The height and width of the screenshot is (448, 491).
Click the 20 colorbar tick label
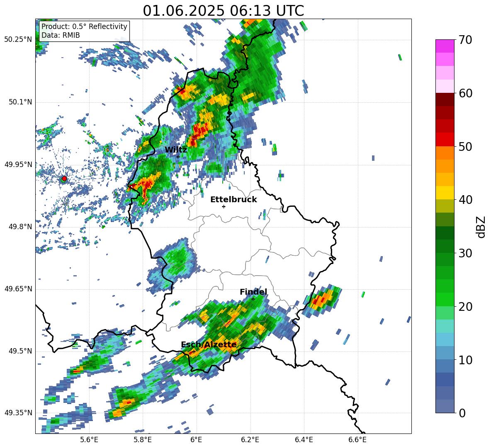coord(465,306)
